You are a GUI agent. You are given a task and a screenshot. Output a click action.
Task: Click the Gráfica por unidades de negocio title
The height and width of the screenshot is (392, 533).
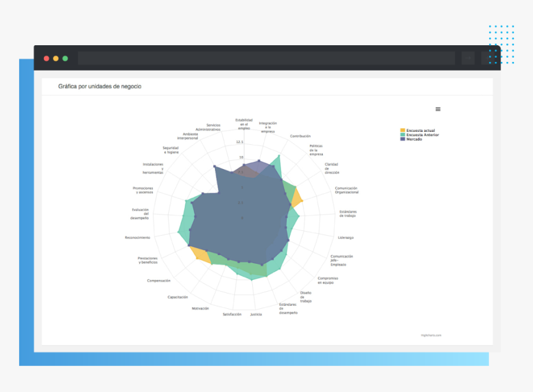(100, 86)
